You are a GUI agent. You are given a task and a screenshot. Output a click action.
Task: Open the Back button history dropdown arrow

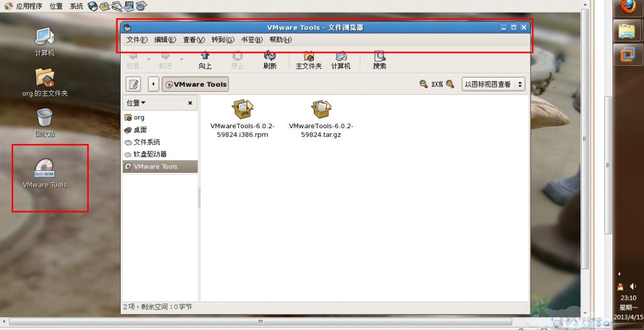click(148, 60)
